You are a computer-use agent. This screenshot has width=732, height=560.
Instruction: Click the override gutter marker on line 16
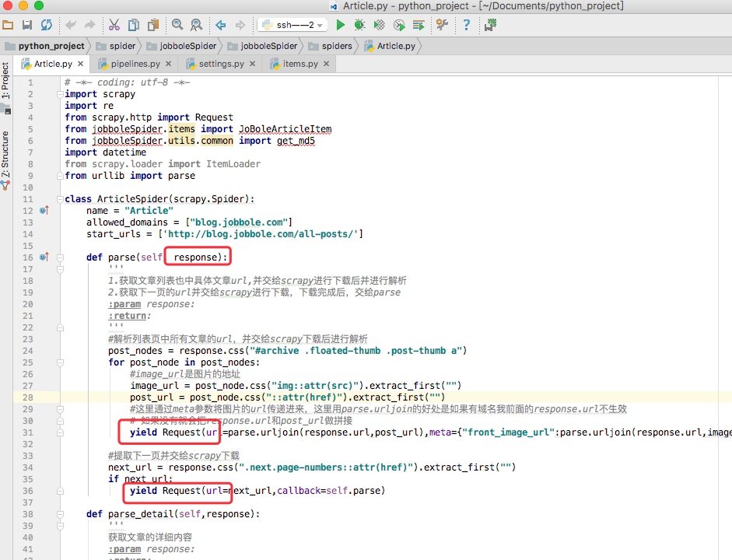click(44, 257)
